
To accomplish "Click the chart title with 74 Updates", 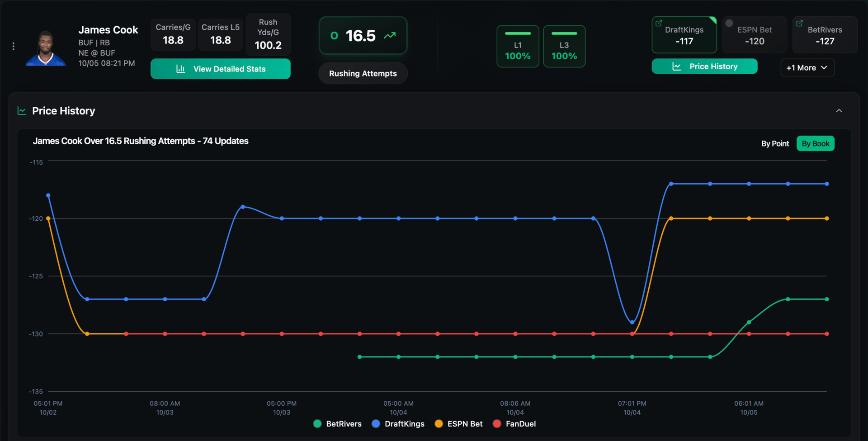I will click(141, 141).
